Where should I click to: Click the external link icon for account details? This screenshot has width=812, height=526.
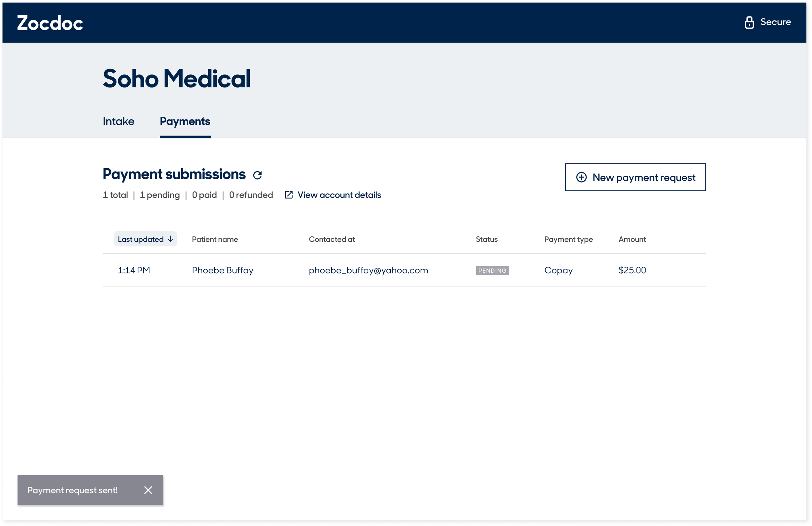click(x=289, y=195)
